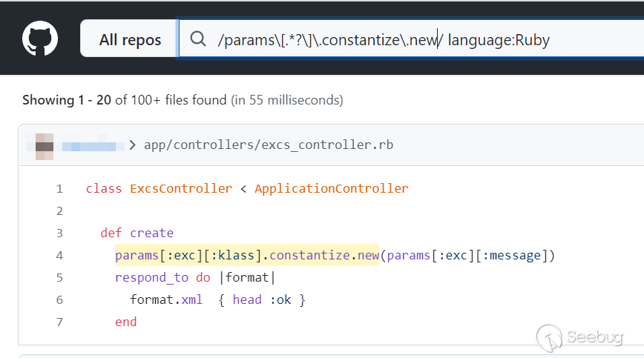Viewport: 644px width, 358px height.
Task: Select line number 5 in the snippet
Action: coord(59,278)
